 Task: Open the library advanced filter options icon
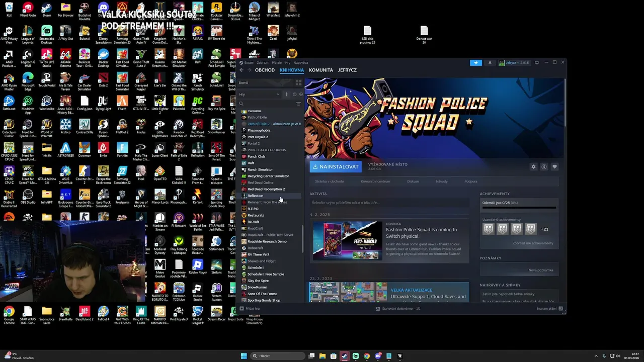click(298, 104)
